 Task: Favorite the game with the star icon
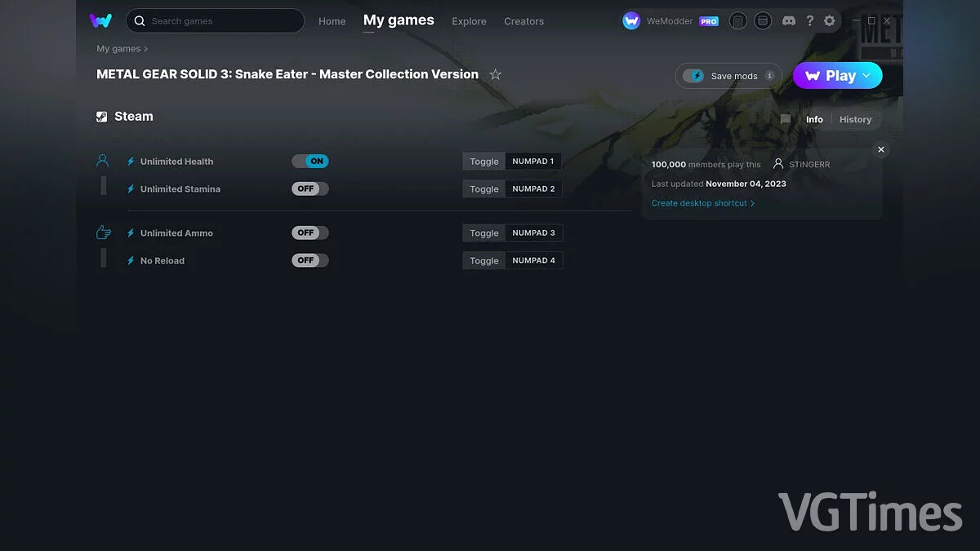(x=495, y=75)
